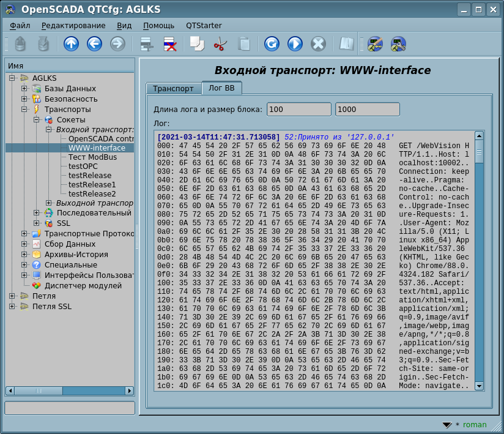
Task: Click the Copy item toolbar icon
Action: click(x=197, y=43)
